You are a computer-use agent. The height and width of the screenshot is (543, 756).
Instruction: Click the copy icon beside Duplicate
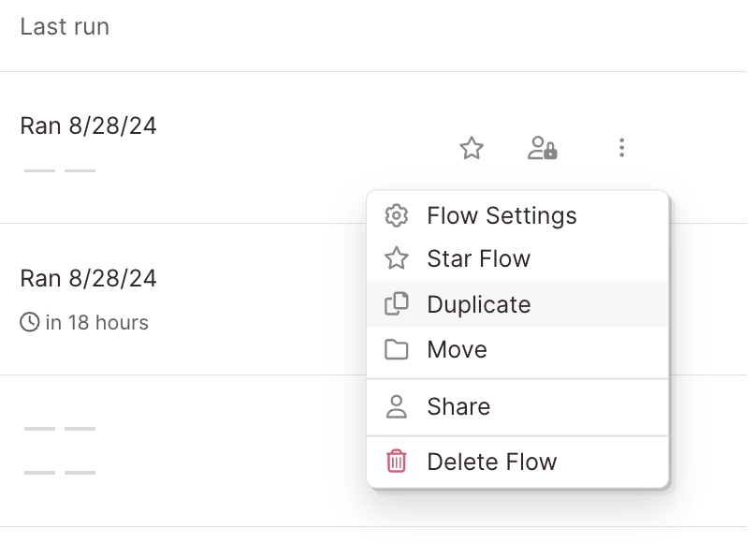coord(397,304)
